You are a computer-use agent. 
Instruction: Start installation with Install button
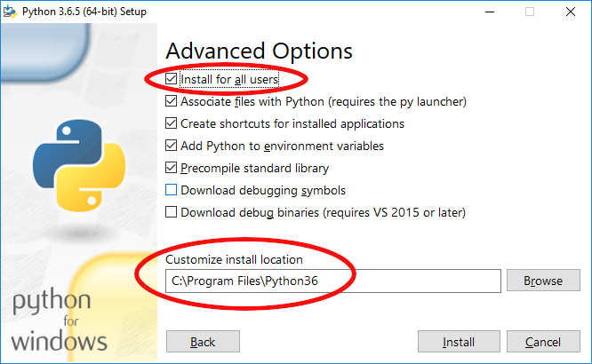coord(459,342)
